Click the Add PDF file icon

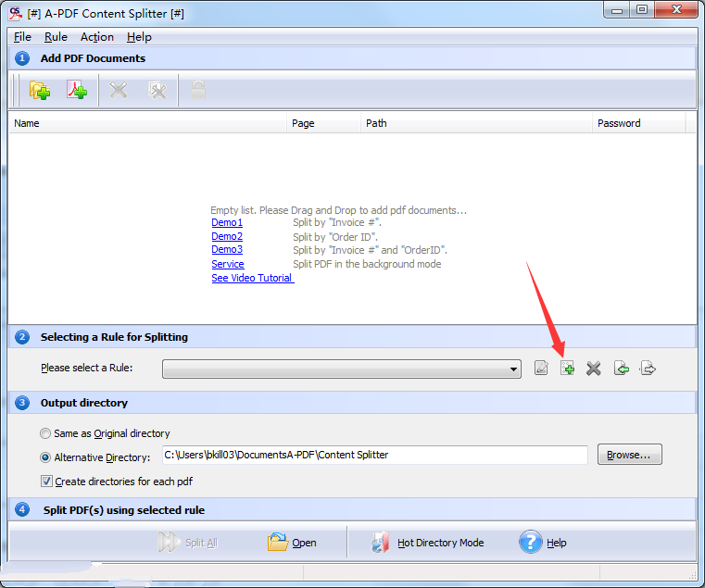pyautogui.click(x=77, y=90)
